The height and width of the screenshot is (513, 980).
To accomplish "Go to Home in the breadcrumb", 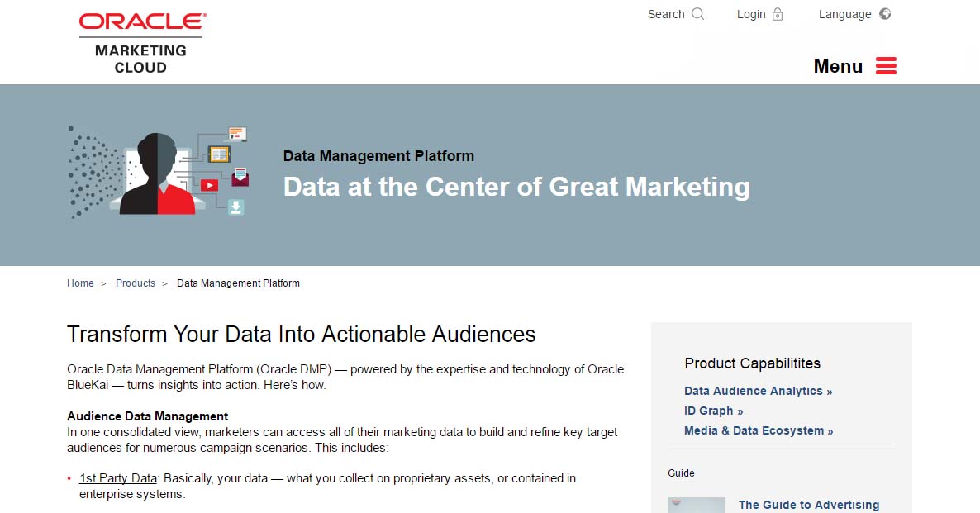I will [x=80, y=283].
